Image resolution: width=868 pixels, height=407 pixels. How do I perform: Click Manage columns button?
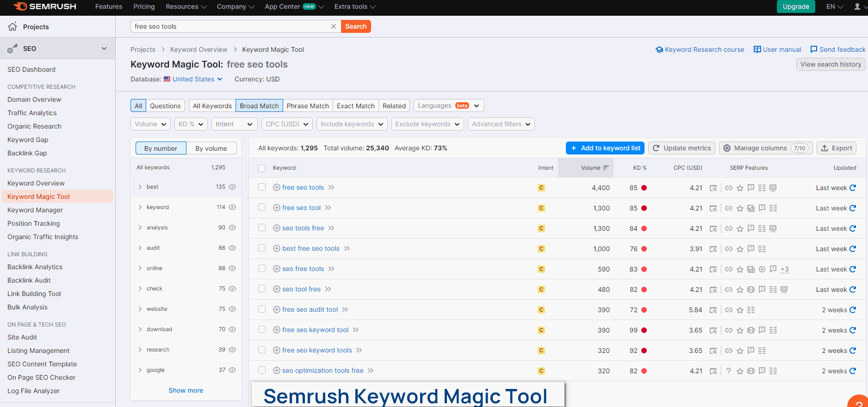766,148
